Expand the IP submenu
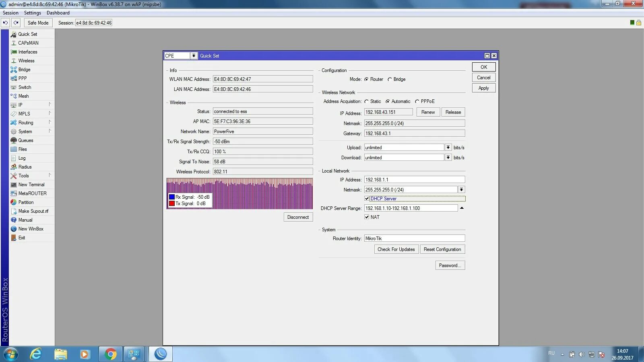644x362 pixels. pos(50,105)
